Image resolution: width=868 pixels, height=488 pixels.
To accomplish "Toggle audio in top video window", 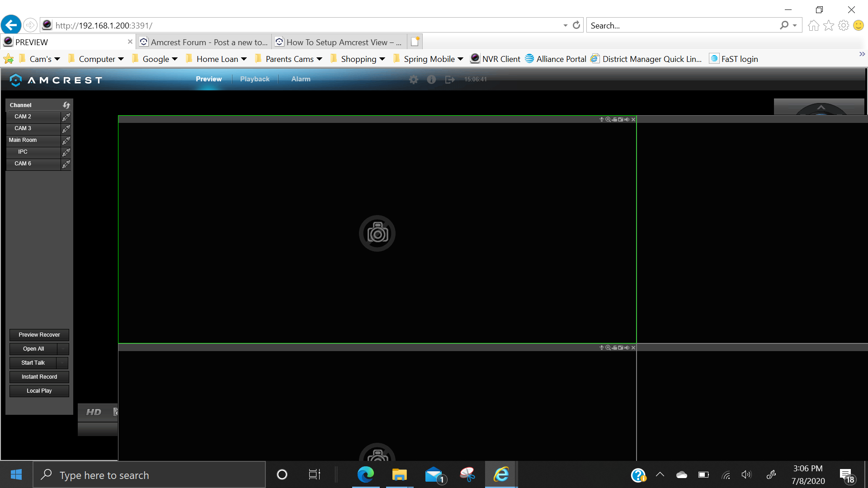I will 627,119.
